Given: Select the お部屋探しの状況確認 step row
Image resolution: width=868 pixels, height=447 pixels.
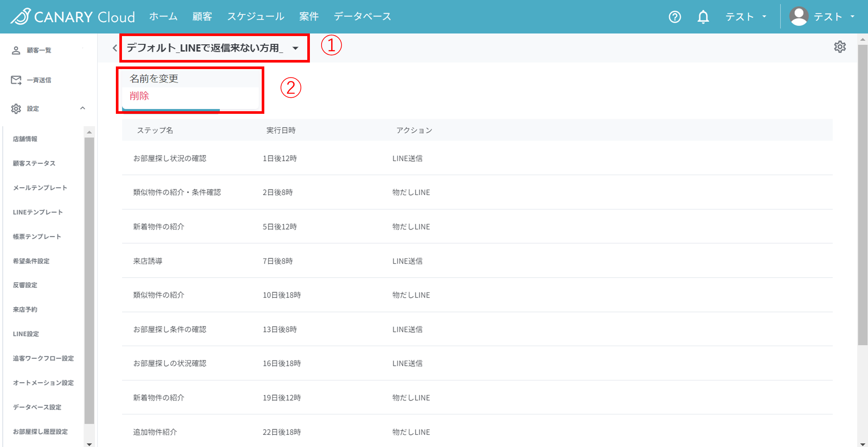Looking at the screenshot, I should 477,363.
